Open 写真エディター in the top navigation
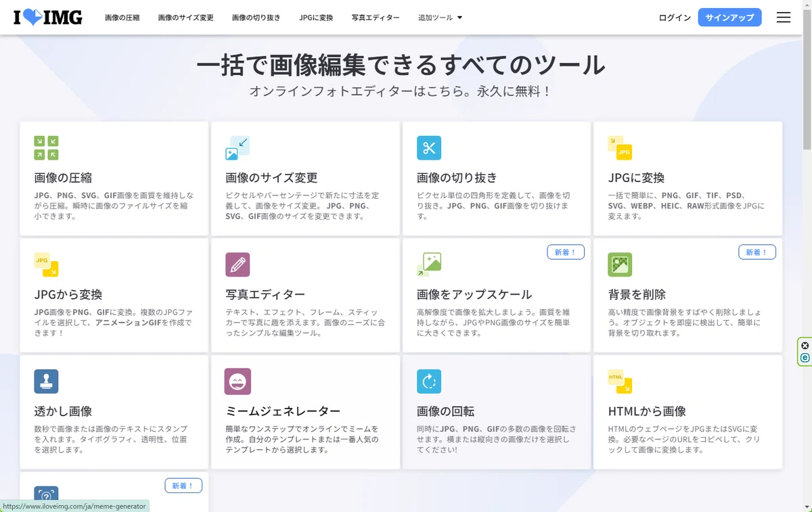Image resolution: width=812 pixels, height=512 pixels. pos(376,18)
